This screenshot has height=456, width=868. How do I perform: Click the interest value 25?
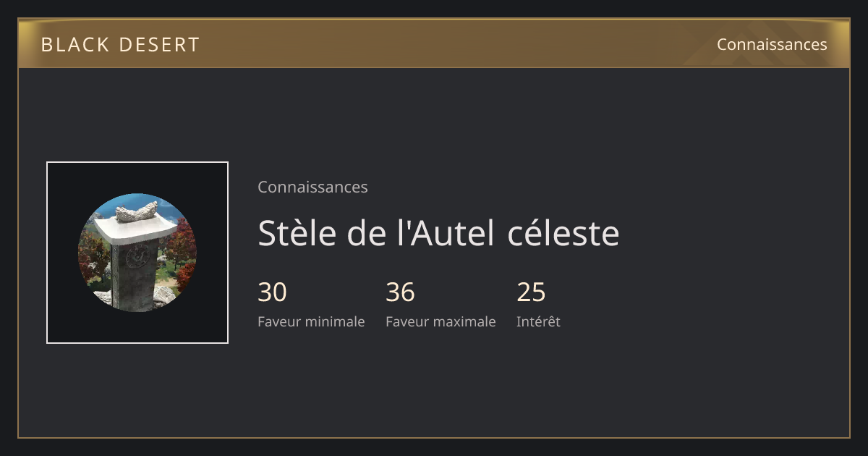(x=531, y=292)
